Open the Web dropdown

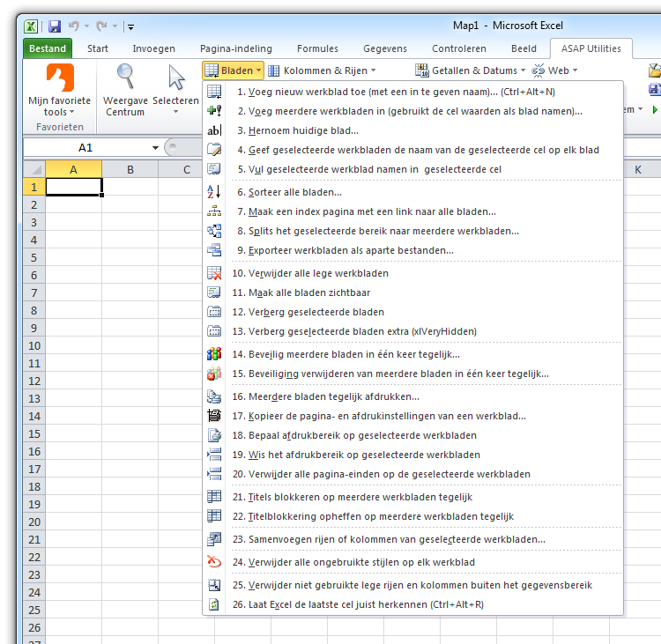click(x=554, y=70)
